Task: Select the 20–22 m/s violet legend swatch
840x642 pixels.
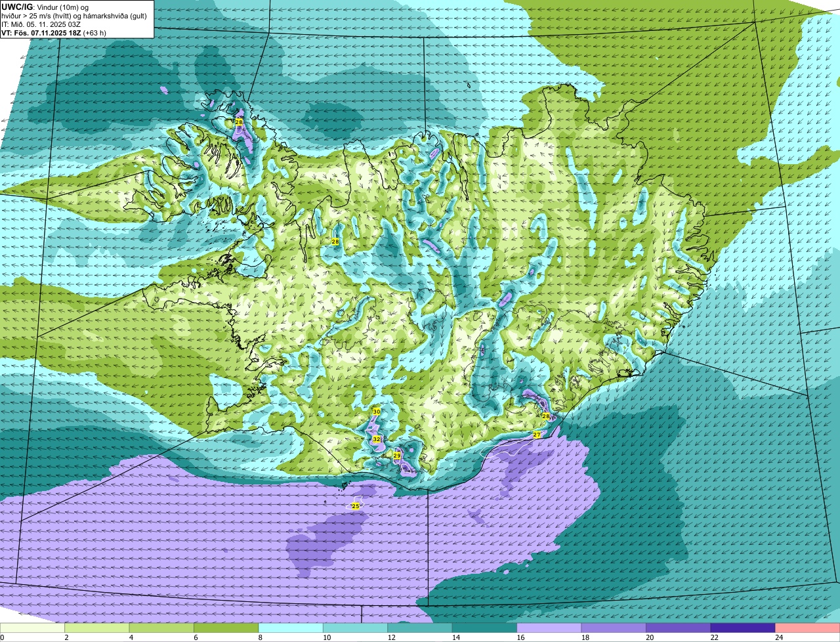Action: click(679, 628)
